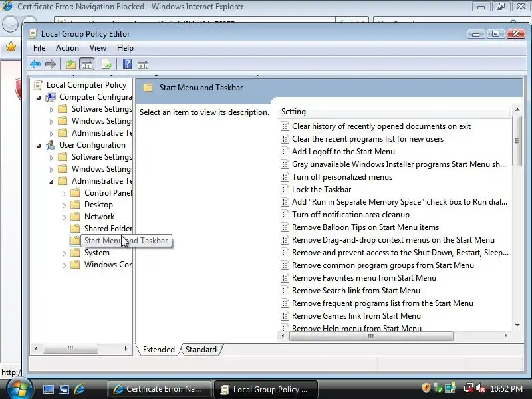Collapse the User Configuration node
This screenshot has height=399, width=532.
click(39, 146)
